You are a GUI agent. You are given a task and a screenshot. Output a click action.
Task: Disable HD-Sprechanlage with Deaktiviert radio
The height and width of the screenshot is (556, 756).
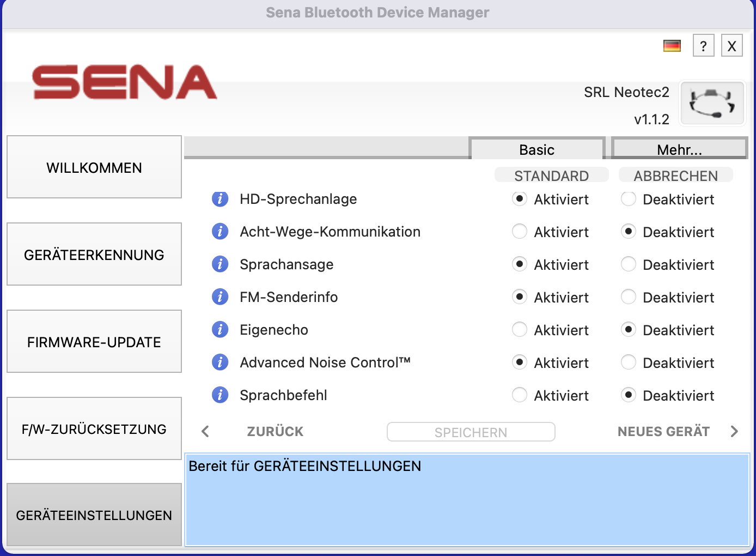629,199
